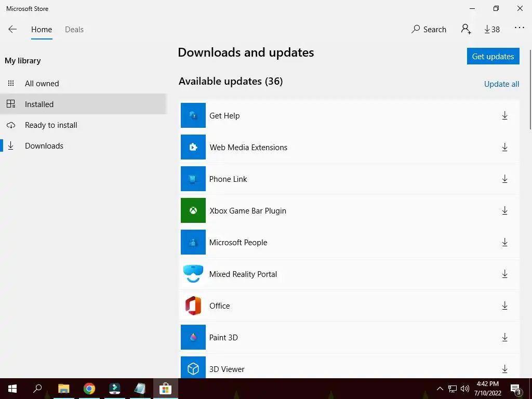Show hidden system tray icons
Viewport: 532px width, 399px height.
click(x=440, y=389)
